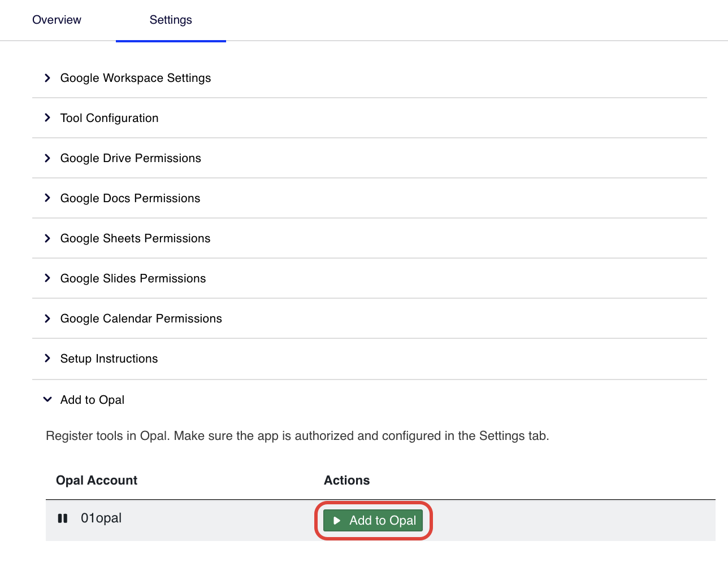Click the icon beside 01opal account
This screenshot has height=567, width=728.
coord(63,518)
